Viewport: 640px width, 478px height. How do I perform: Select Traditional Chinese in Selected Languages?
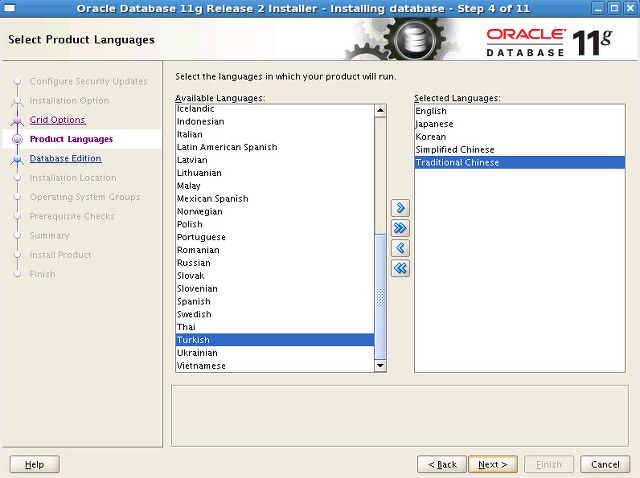(520, 162)
